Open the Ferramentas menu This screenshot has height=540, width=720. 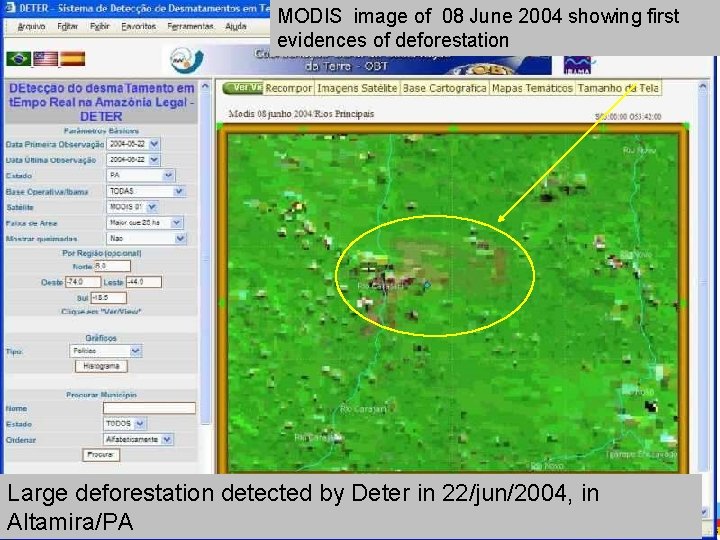point(190,27)
